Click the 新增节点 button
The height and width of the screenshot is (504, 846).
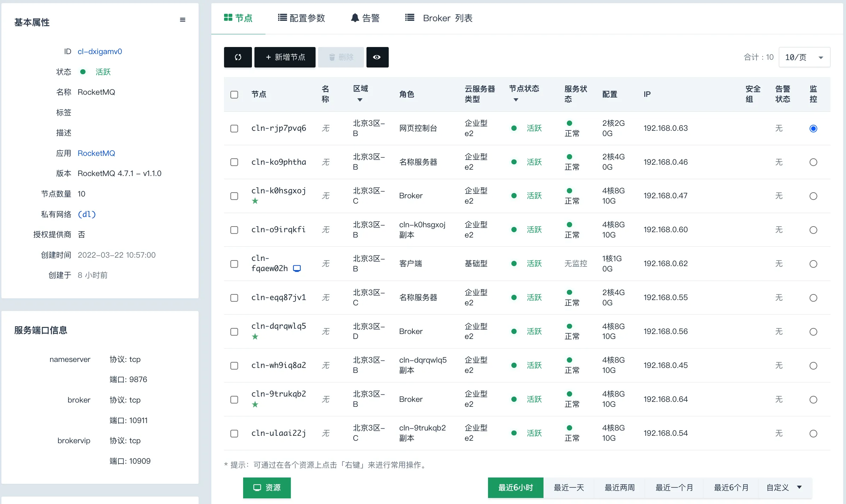(x=285, y=57)
